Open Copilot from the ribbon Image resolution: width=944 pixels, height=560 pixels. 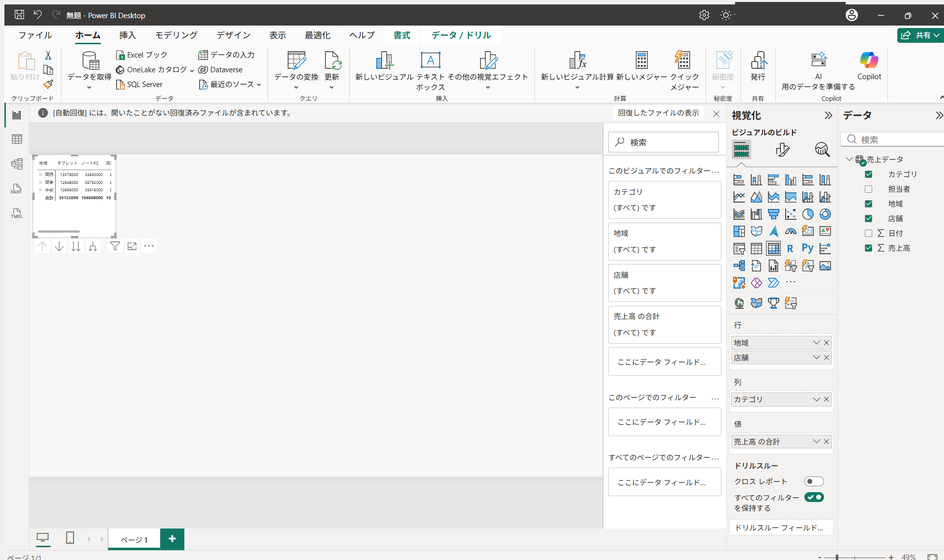[869, 66]
